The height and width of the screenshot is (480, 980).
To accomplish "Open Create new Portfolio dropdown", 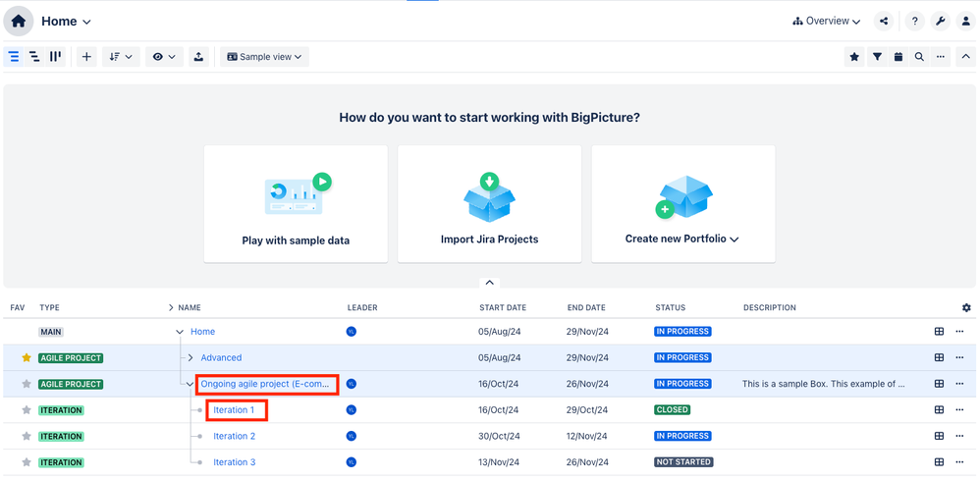I will point(683,204).
